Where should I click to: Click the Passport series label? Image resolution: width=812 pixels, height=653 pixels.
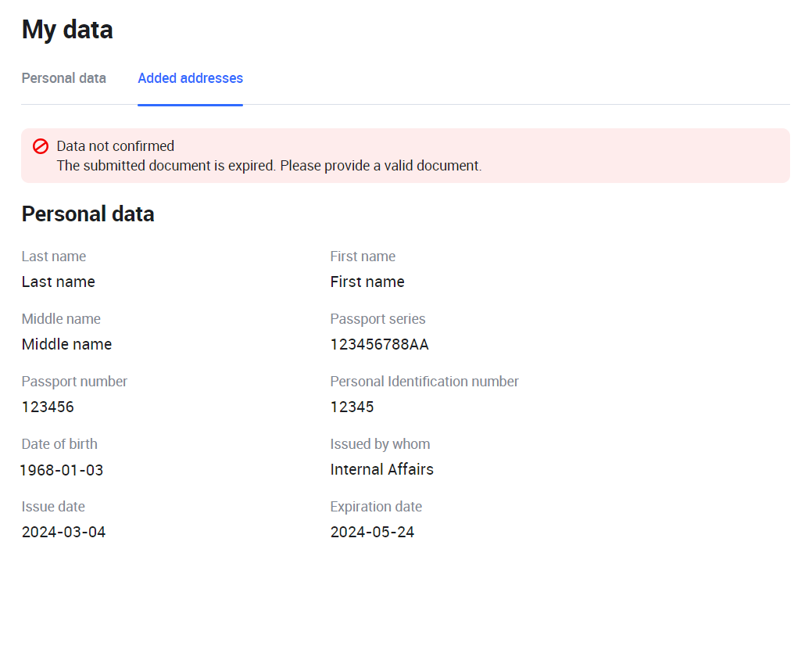(377, 319)
